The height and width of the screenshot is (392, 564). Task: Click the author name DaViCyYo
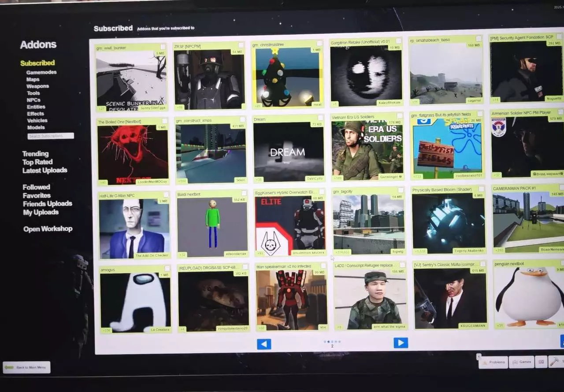point(314,178)
